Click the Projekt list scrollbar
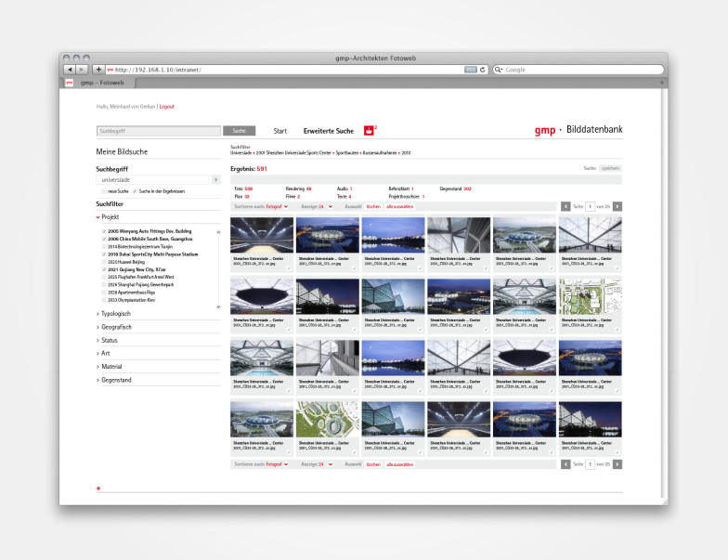This screenshot has width=728, height=560. coord(219,267)
